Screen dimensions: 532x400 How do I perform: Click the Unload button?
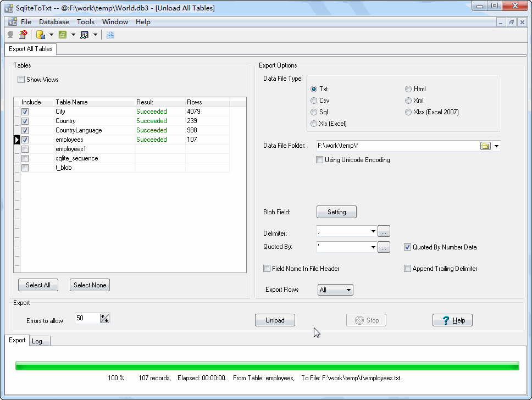(275, 320)
